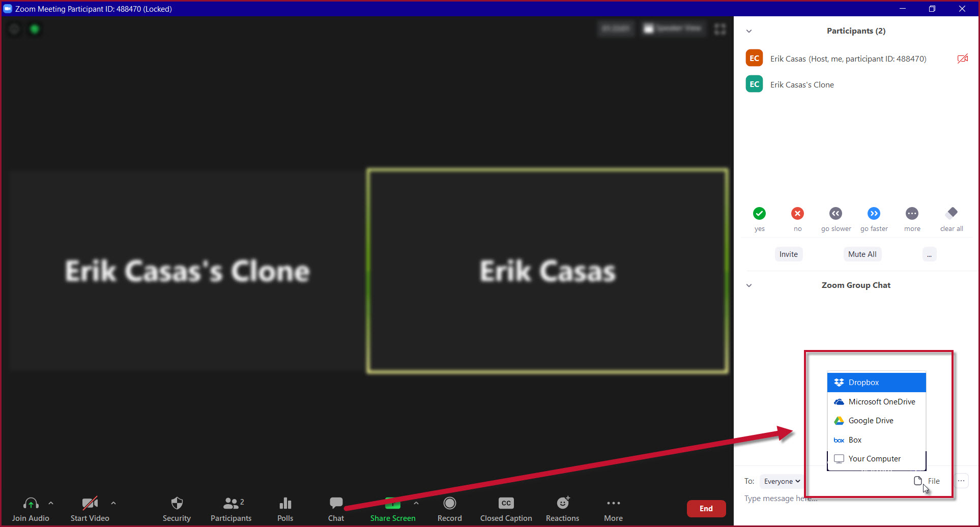Click the green yes checkmark icon
The height and width of the screenshot is (527, 980).
pyautogui.click(x=759, y=213)
